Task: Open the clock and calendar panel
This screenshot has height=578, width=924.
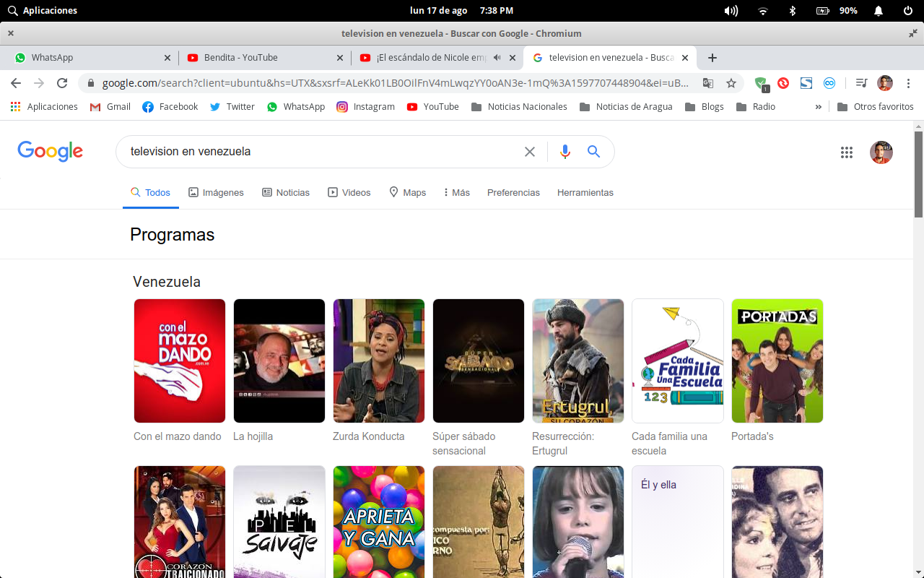Action: (x=461, y=11)
